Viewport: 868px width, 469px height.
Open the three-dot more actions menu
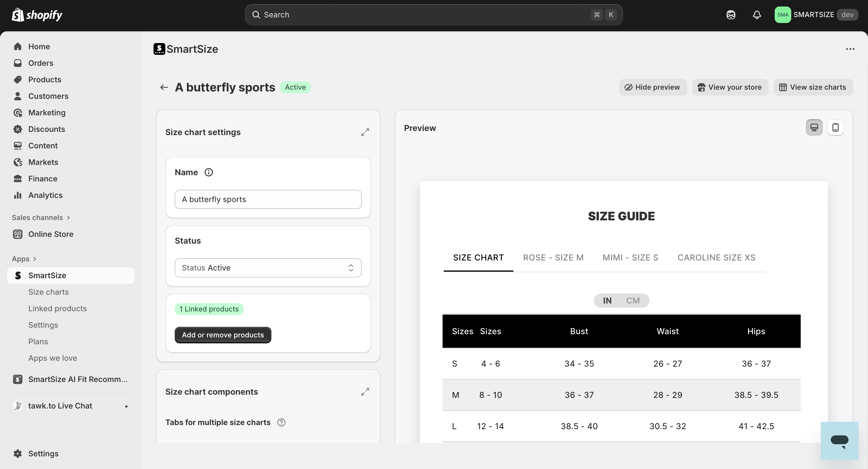click(x=850, y=49)
